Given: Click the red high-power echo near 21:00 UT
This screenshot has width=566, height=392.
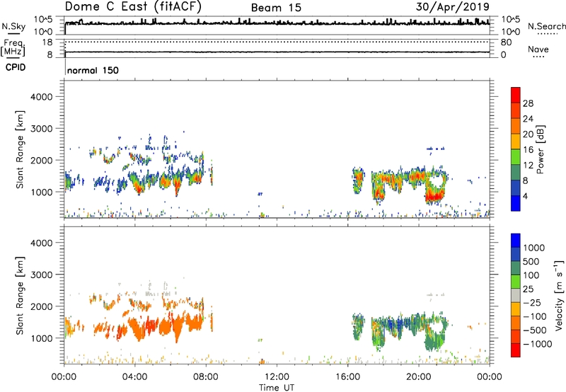Looking at the screenshot, I should (x=434, y=197).
